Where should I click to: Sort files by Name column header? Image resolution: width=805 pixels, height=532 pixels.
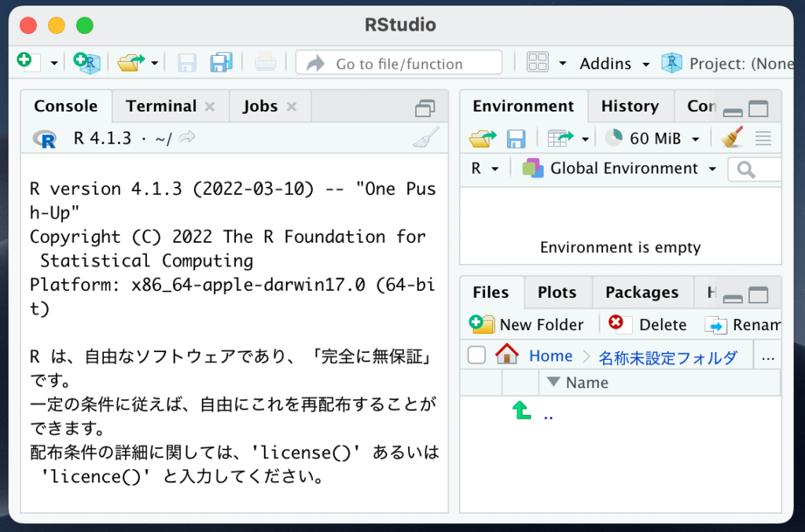coord(660,383)
